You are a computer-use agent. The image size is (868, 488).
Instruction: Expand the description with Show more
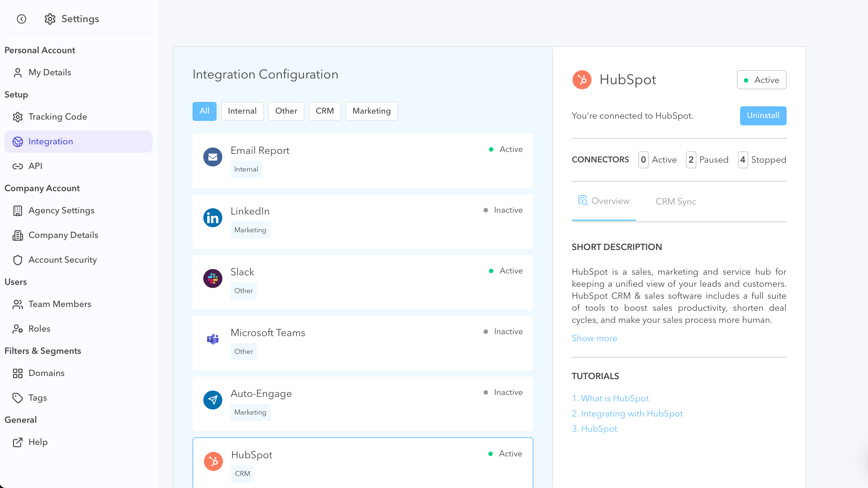coord(594,338)
